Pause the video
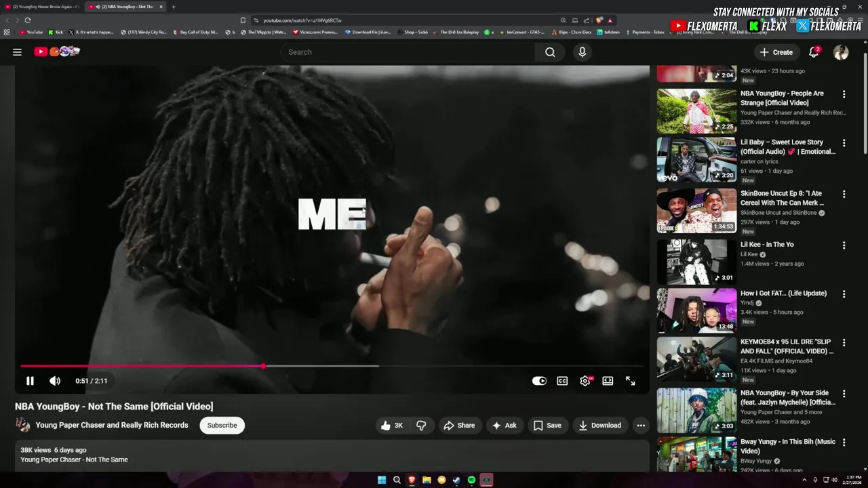 point(30,381)
